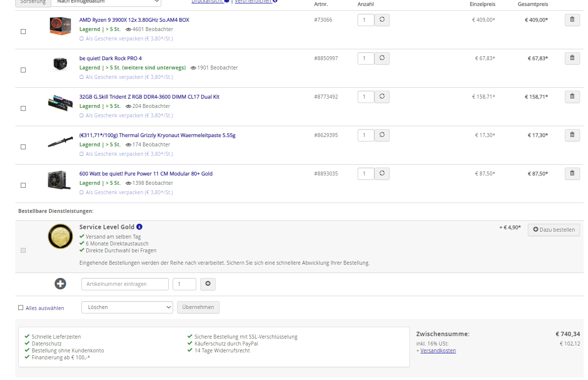The image size is (588, 380).
Task: Open Kryonaut thermal paste thumbnail
Action: click(x=60, y=142)
